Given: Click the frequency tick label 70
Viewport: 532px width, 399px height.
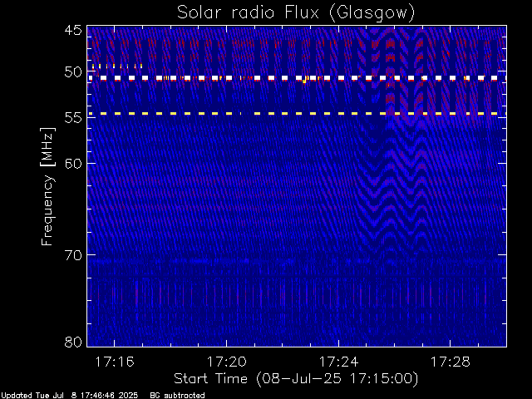Looking at the screenshot, I should pos(73,255).
